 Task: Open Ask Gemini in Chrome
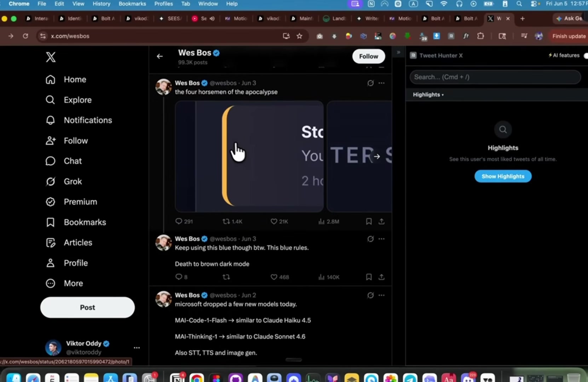(x=570, y=18)
